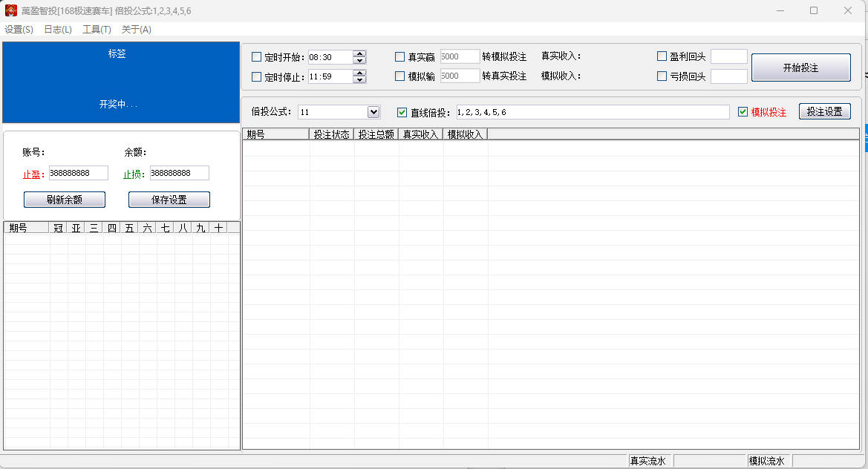Click the 真实赢 amount field
Viewport: 868px width, 469px height.
[x=460, y=56]
